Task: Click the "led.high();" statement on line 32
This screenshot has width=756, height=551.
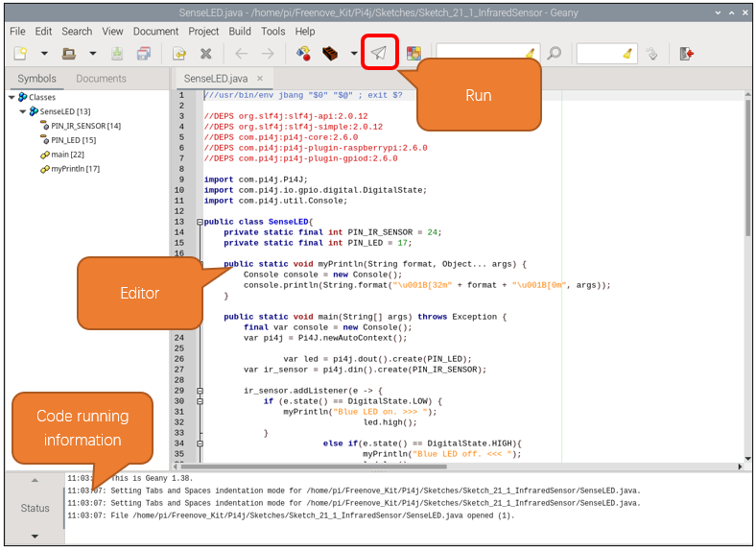Action: [x=390, y=422]
